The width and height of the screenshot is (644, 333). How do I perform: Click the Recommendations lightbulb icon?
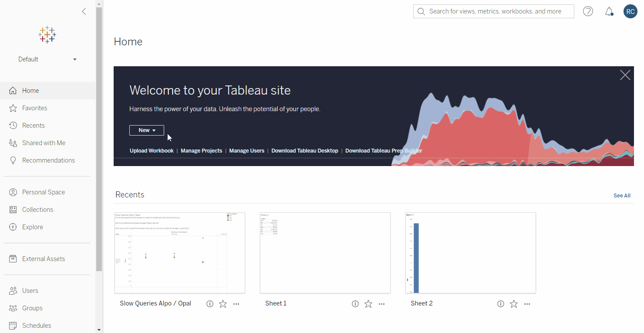pyautogui.click(x=13, y=160)
